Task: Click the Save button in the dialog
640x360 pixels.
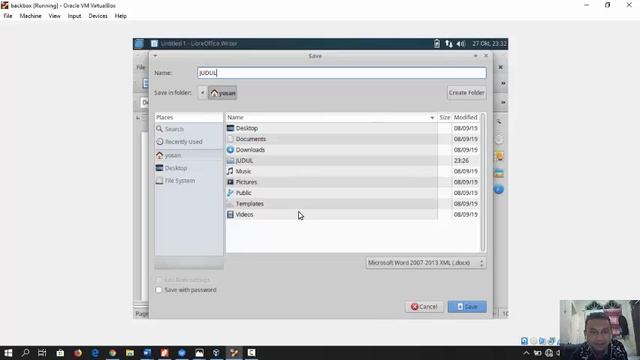Action: tap(467, 307)
